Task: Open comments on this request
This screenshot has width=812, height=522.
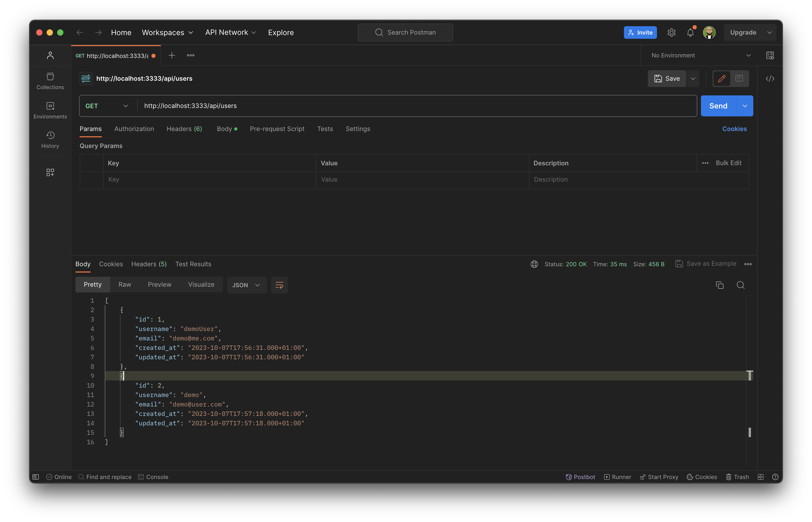Action: [739, 78]
